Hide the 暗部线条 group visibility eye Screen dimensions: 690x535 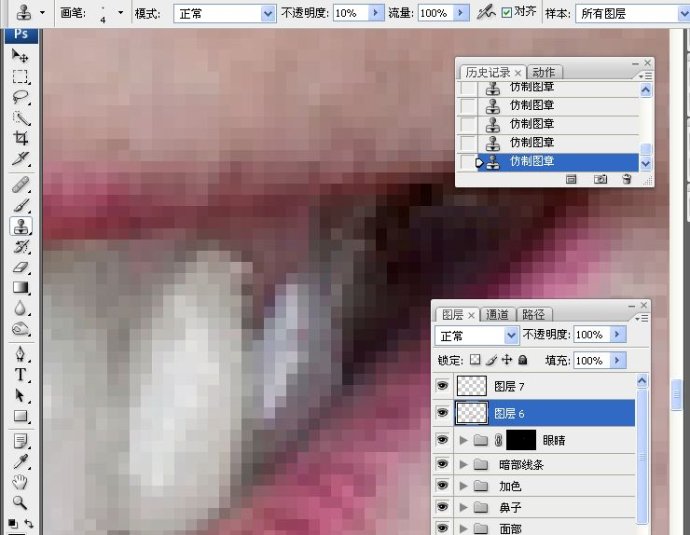442,464
